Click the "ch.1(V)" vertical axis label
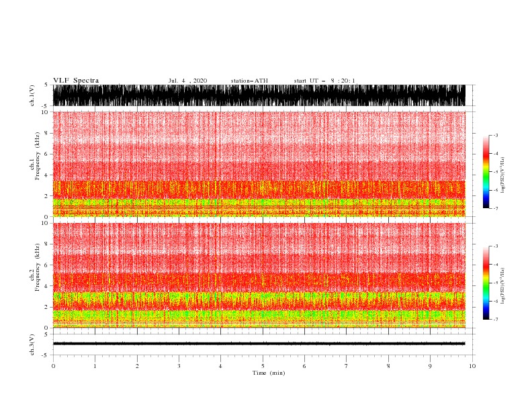Viewport: 532px width, 411px height. tap(32, 95)
